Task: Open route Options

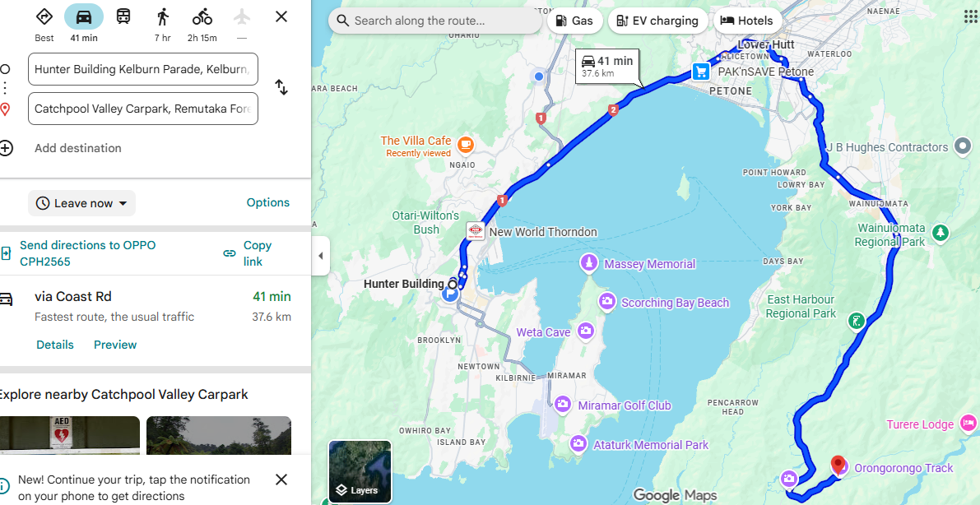Action: (x=267, y=202)
